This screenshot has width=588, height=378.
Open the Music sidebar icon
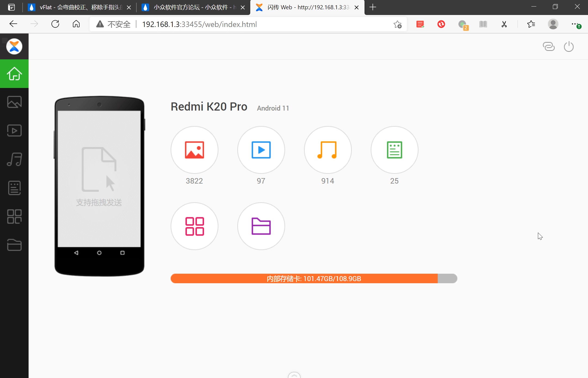(x=14, y=159)
